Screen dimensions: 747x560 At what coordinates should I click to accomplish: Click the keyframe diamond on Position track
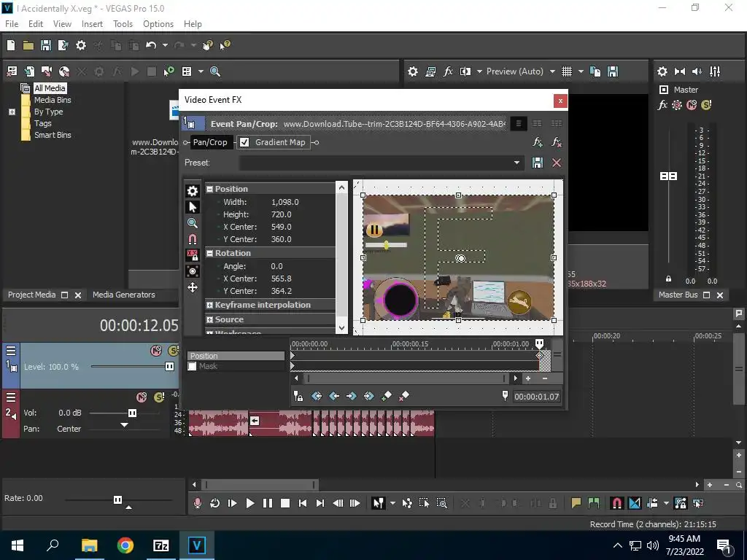539,355
